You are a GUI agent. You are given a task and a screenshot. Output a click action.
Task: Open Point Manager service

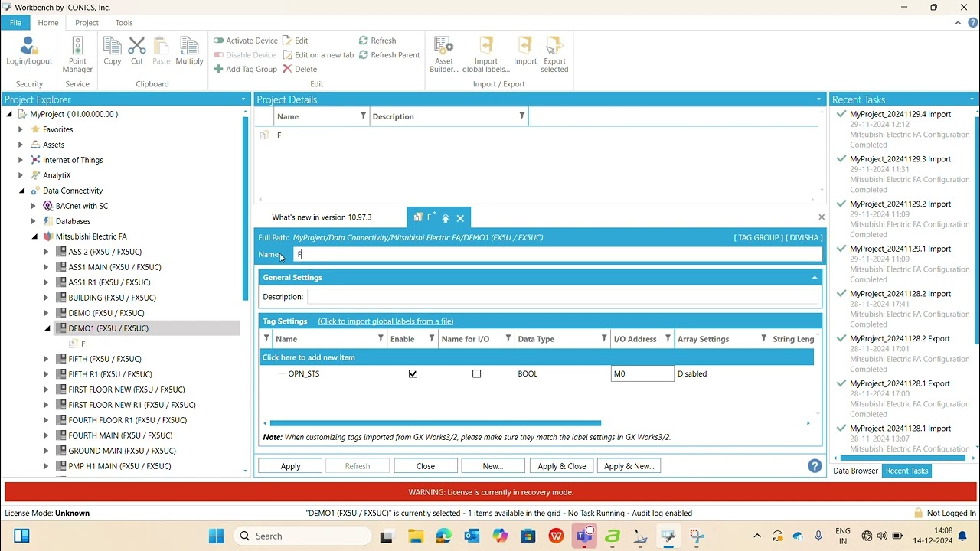[77, 54]
